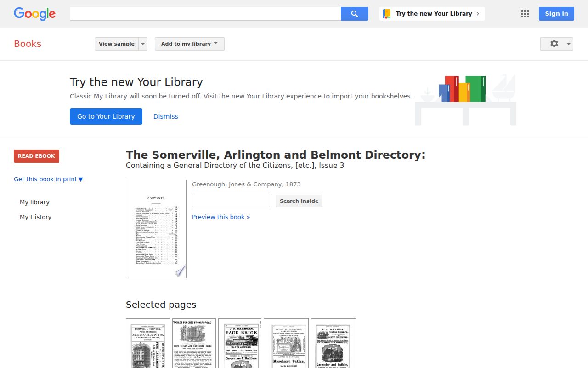Click the book title heading
Screen dimensions: 588x368
coord(276,155)
